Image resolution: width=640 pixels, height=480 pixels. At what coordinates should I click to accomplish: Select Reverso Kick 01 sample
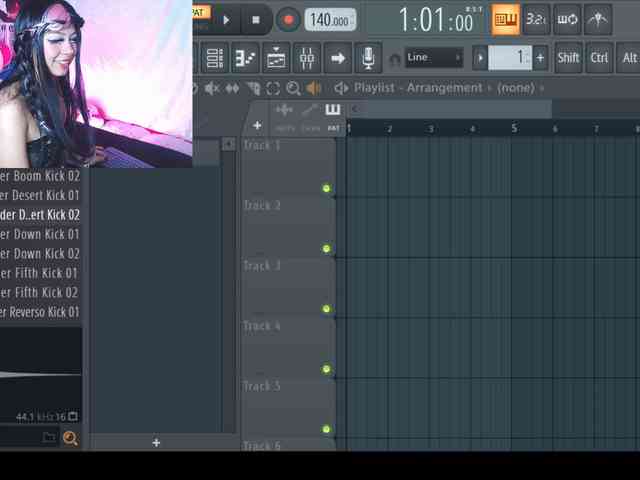(40, 312)
